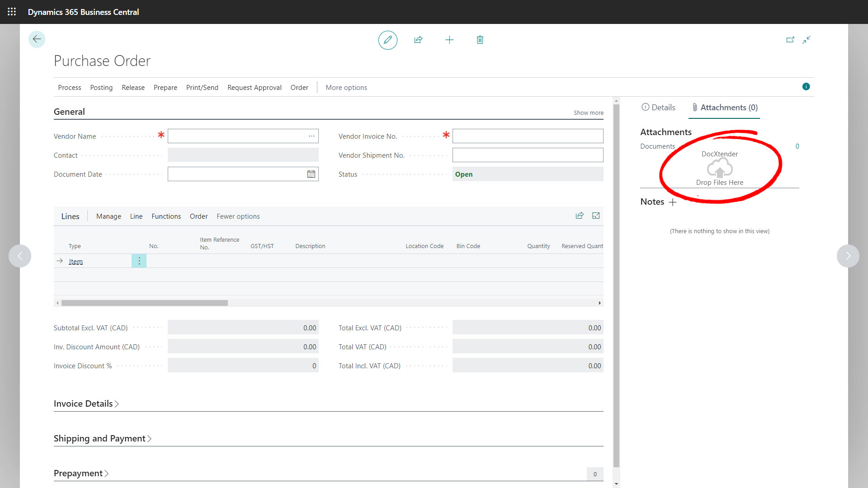This screenshot has height=488, width=868.
Task: Expand the Invoice Details section
Action: 86,404
